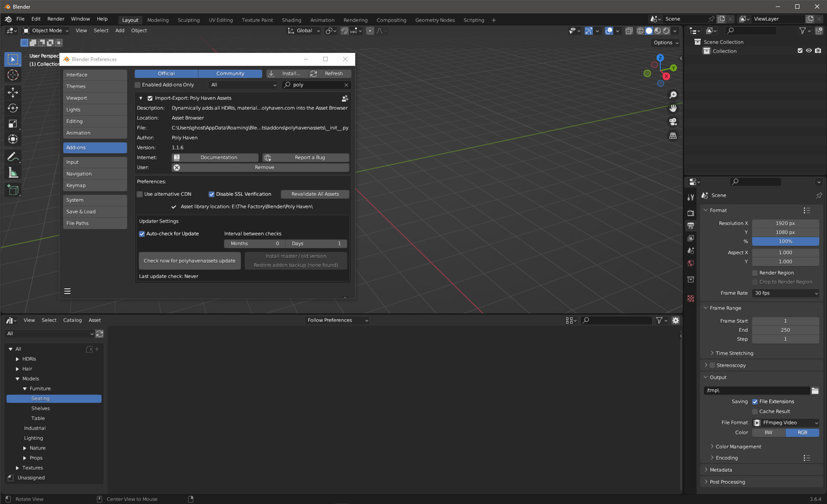The width and height of the screenshot is (827, 504).
Task: Toggle Auto-check for Update checkbox
Action: coord(142,234)
